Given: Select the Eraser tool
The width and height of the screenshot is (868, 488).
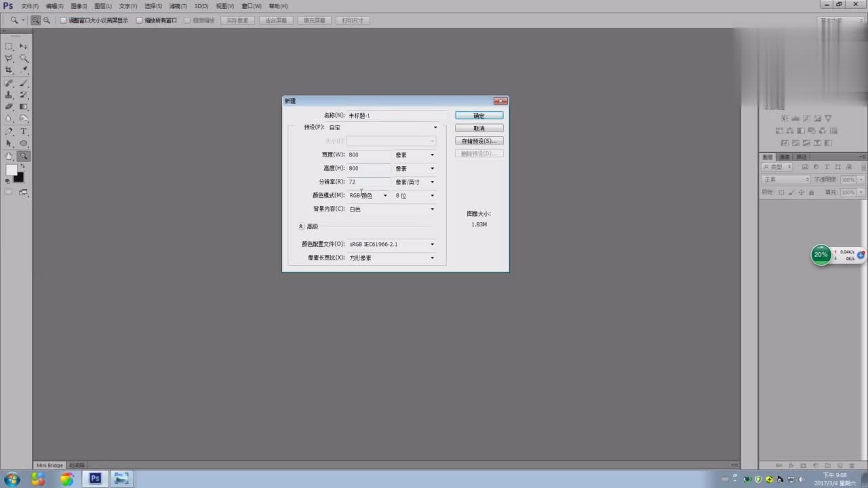Looking at the screenshot, I should tap(9, 106).
